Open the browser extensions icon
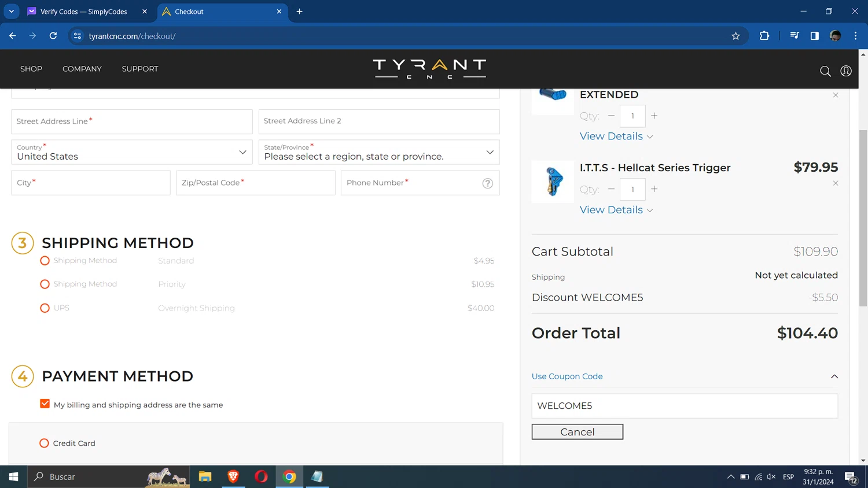Image resolution: width=868 pixels, height=488 pixels. [x=764, y=36]
